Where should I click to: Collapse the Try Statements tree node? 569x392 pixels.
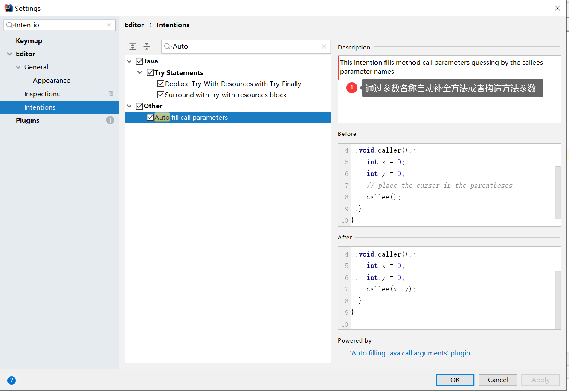pyautogui.click(x=140, y=73)
